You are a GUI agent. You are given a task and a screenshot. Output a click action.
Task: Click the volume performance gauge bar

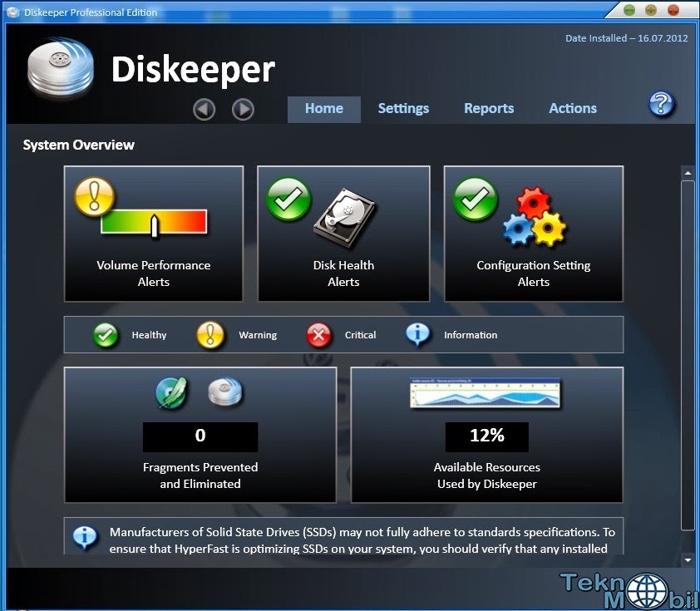[154, 222]
